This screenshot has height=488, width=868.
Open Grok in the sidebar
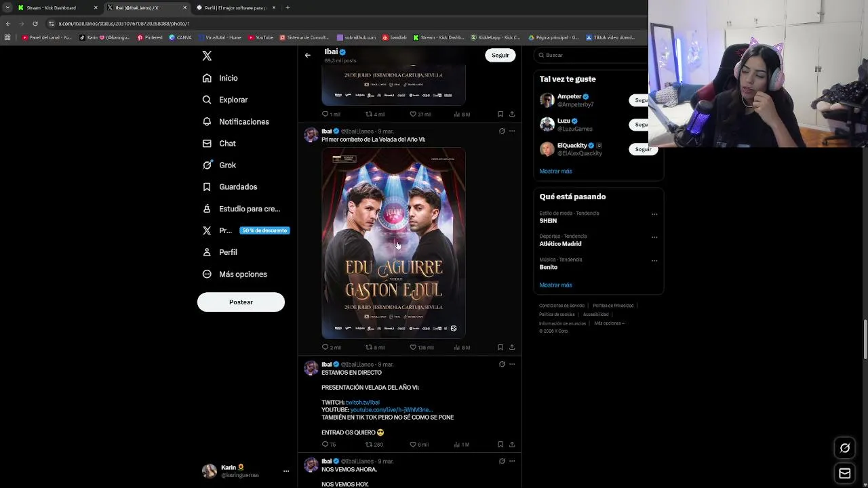(x=219, y=165)
